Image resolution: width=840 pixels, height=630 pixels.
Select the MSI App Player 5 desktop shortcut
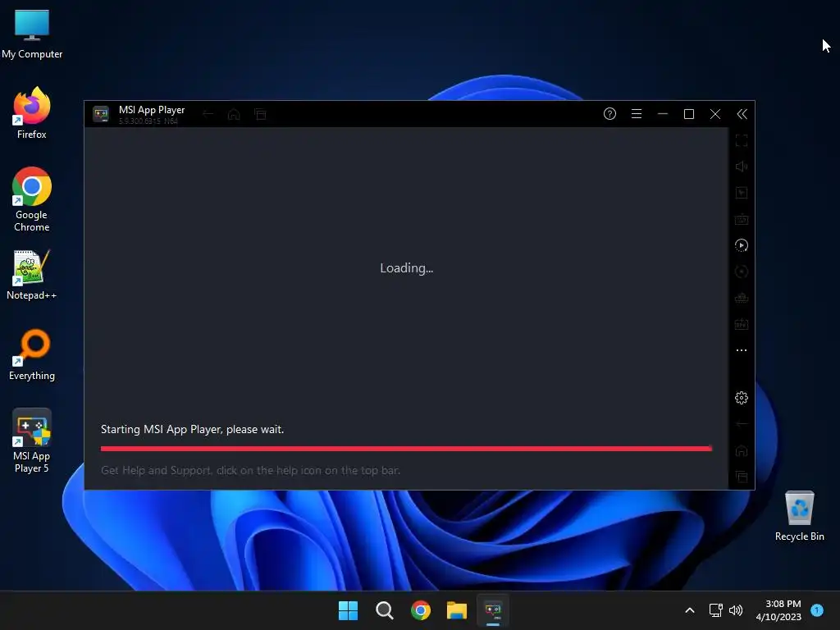point(32,441)
